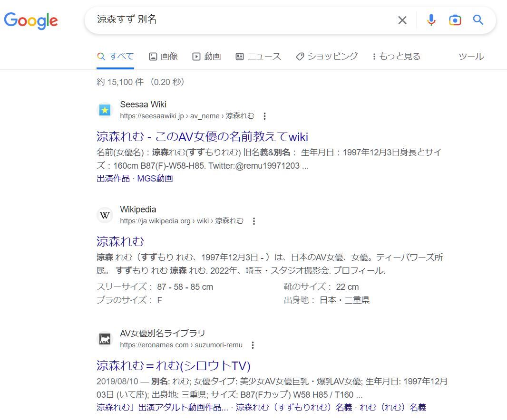
Task: Click the Google logo
Action: pos(31,21)
